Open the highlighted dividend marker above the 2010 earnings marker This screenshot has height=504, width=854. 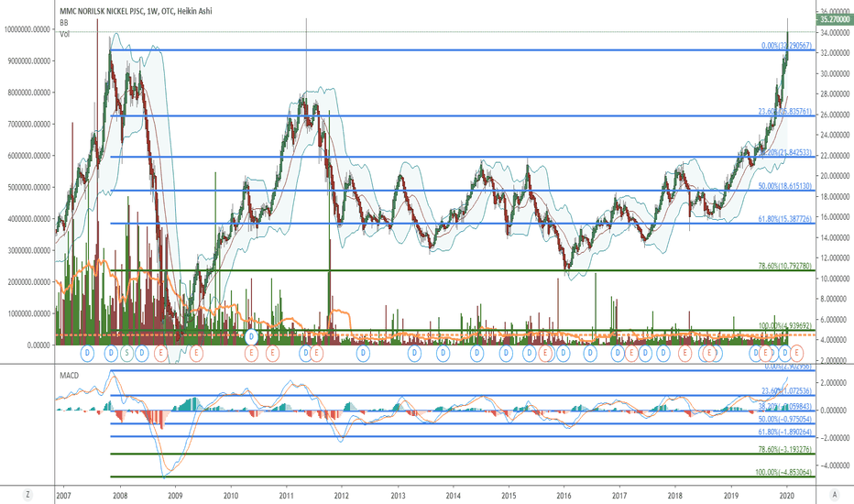(x=251, y=336)
